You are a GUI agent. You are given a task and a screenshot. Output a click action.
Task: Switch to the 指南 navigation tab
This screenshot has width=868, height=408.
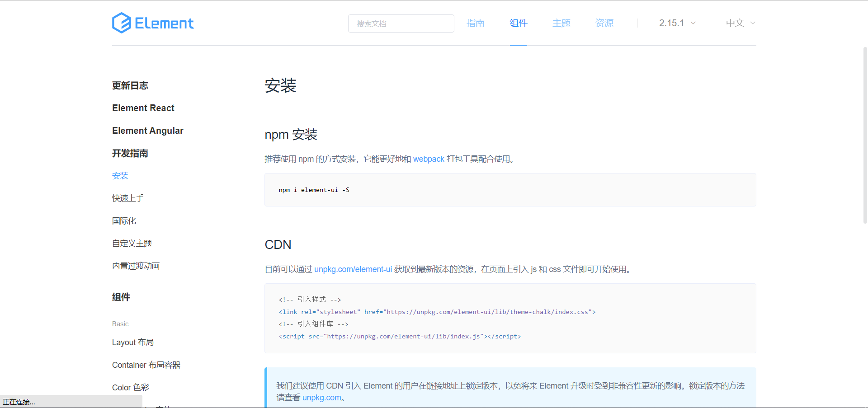[x=475, y=23]
